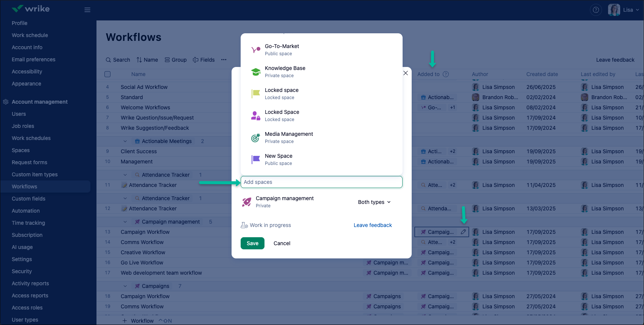This screenshot has height=325, width=644.
Task: Click the Campaigns tag in Comms Workflow row
Action: pyautogui.click(x=384, y=306)
